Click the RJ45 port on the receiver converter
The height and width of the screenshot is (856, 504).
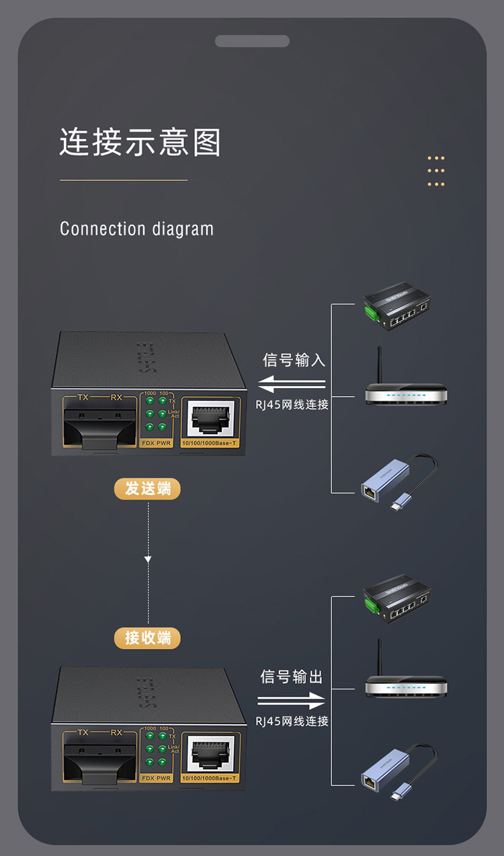point(212,755)
